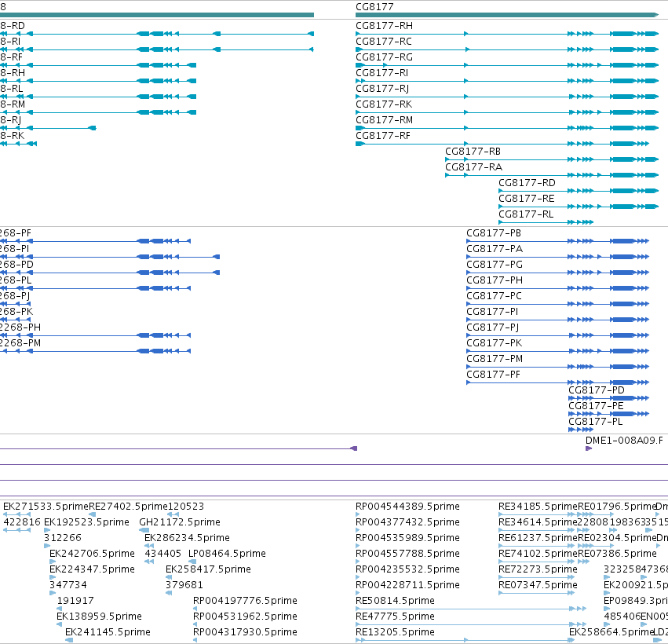
Task: Select the CG8177-RK transcript
Action: [x=383, y=105]
